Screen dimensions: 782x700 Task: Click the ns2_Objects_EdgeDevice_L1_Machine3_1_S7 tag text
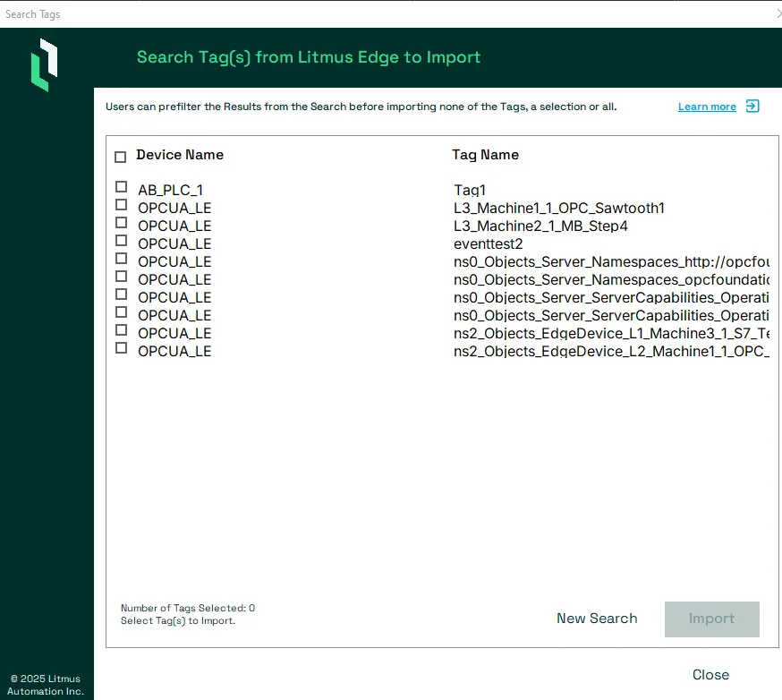[611, 333]
